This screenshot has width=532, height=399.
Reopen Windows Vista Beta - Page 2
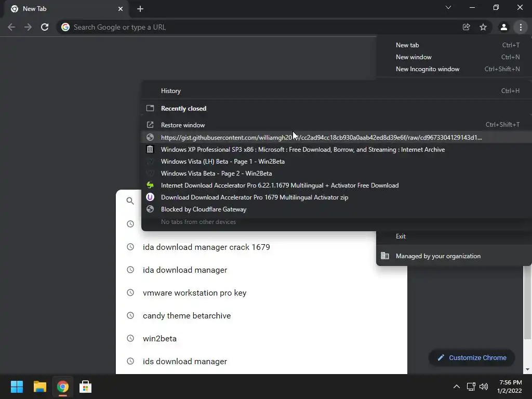coord(337,174)
